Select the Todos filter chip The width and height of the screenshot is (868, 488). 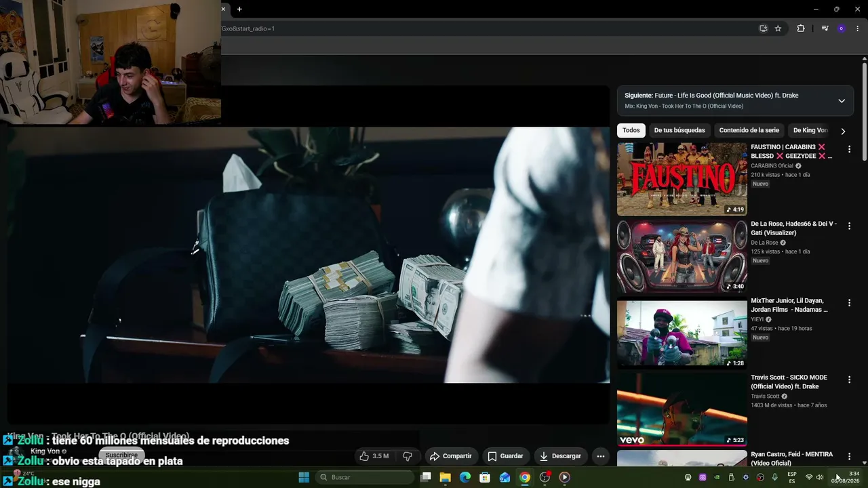click(x=631, y=130)
